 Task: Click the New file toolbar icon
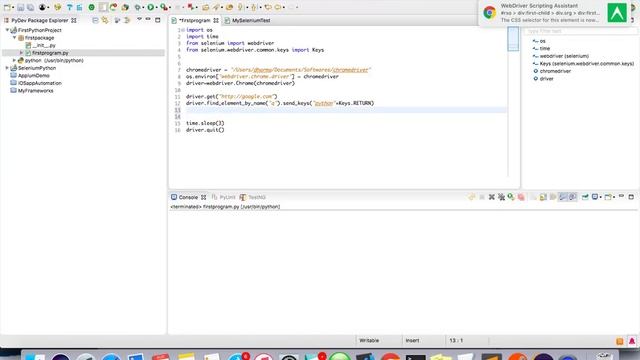[7, 7]
